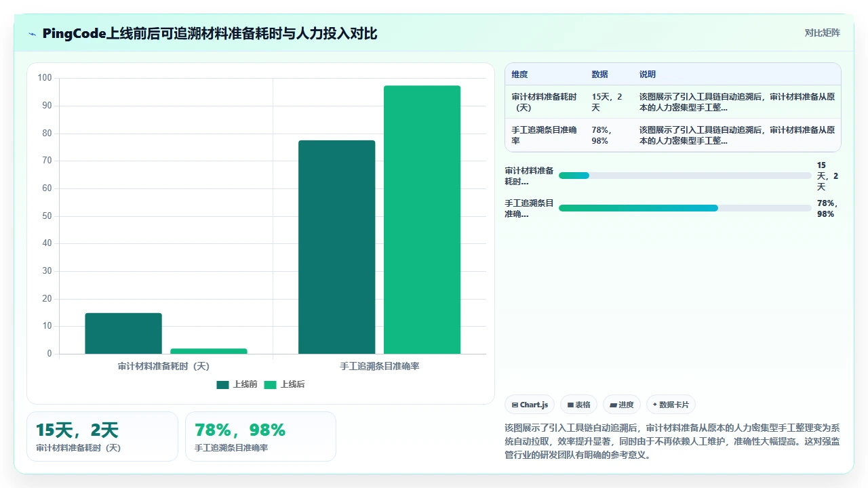Click the y-axis value 50
The width and height of the screenshot is (868, 488).
47,216
